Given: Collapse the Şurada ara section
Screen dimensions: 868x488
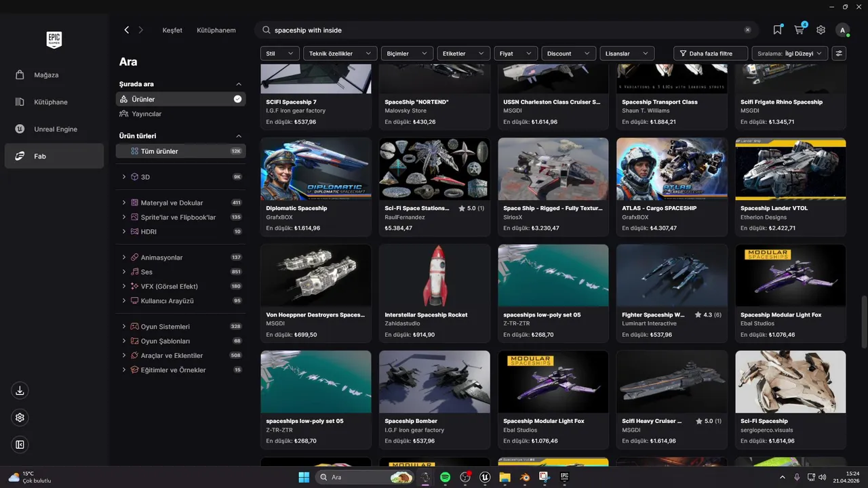Looking at the screenshot, I should pos(238,84).
